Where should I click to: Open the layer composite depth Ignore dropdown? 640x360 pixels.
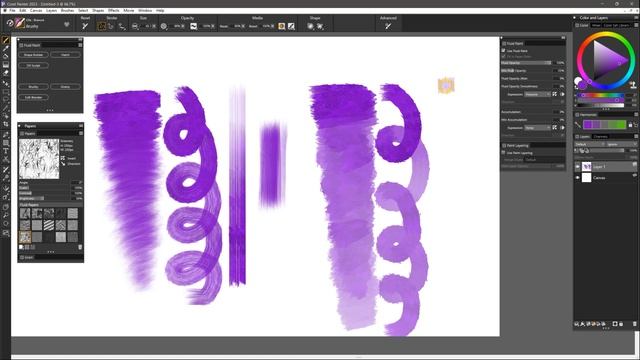[621, 144]
